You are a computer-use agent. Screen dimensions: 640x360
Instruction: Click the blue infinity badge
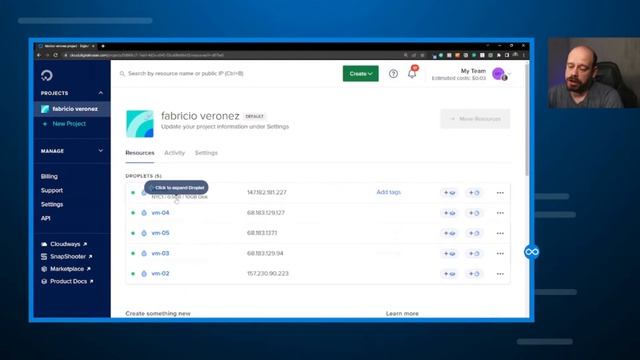pyautogui.click(x=531, y=252)
